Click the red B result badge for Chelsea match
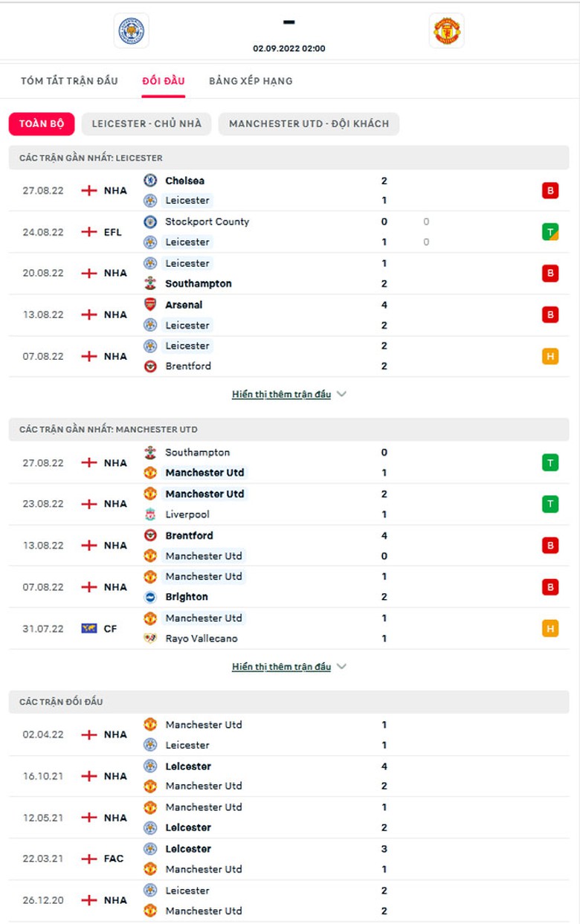The height and width of the screenshot is (924, 580). coord(550,190)
